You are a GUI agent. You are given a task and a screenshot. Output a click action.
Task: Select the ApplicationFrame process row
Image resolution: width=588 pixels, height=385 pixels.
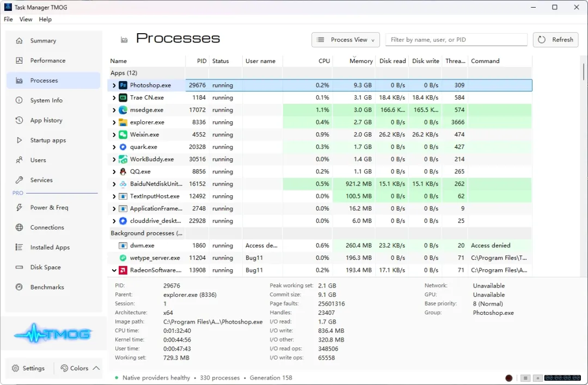click(x=320, y=209)
